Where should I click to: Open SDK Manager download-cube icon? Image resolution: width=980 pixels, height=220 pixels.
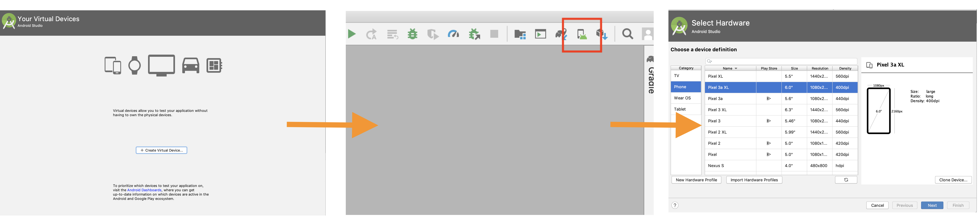coord(601,34)
